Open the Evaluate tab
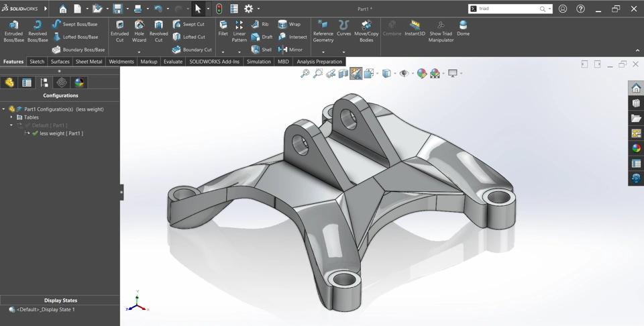 (172, 62)
